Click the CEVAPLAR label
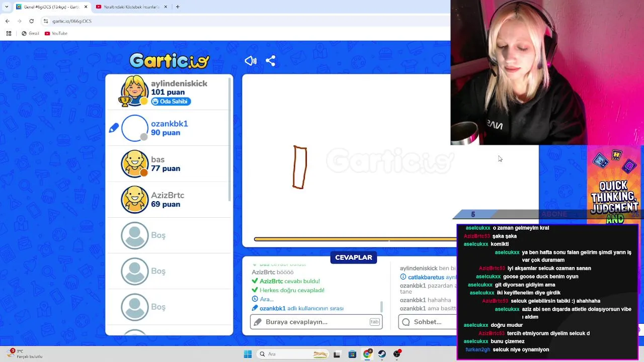Screen dimensions: 644x362 tap(354, 257)
